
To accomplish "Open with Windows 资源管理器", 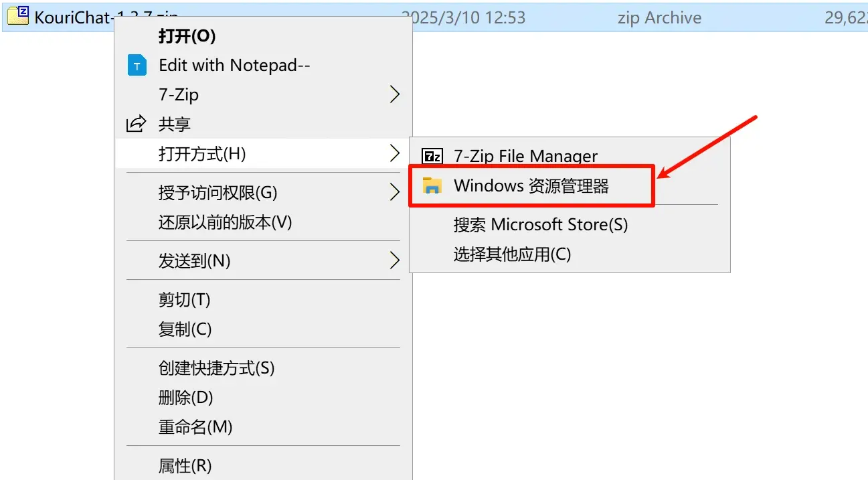I will click(531, 186).
